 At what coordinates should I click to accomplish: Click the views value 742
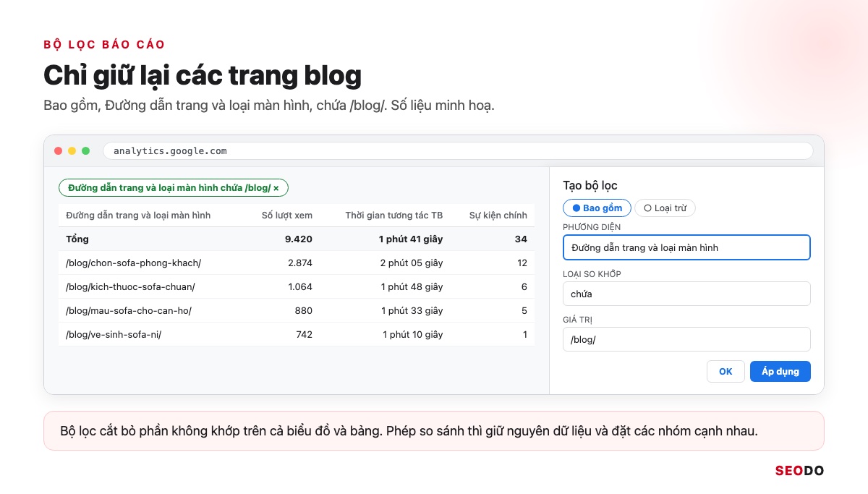(x=305, y=334)
